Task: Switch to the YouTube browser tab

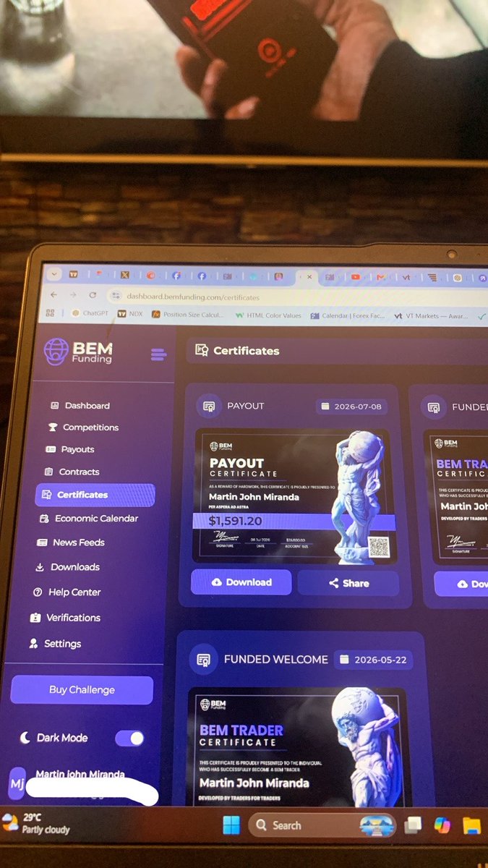Action: coord(355,276)
